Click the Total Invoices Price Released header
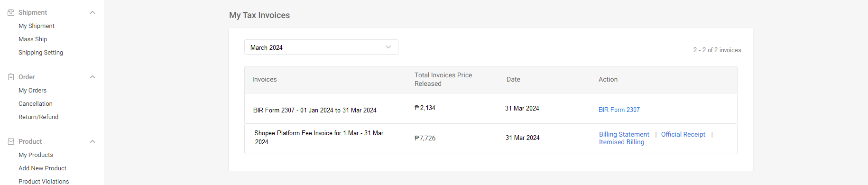Image resolution: width=868 pixels, height=185 pixels. click(443, 79)
